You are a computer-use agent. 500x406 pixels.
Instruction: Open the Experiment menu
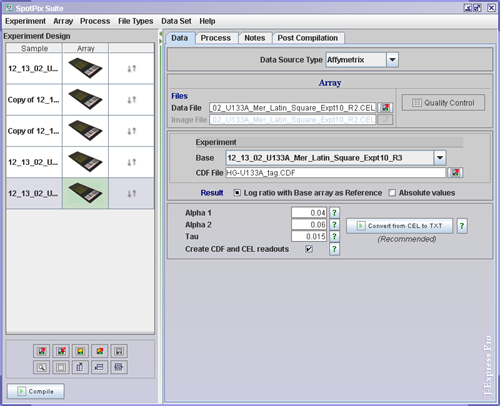tap(25, 21)
